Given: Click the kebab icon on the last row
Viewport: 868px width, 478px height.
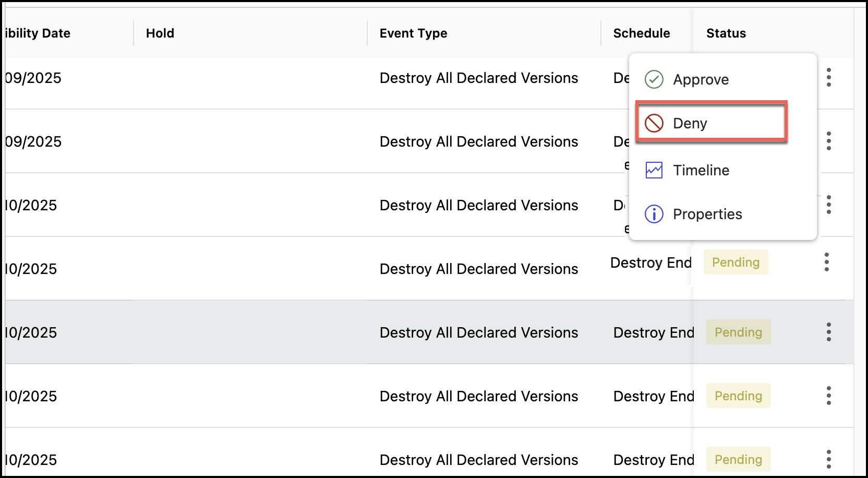Looking at the screenshot, I should (x=828, y=459).
